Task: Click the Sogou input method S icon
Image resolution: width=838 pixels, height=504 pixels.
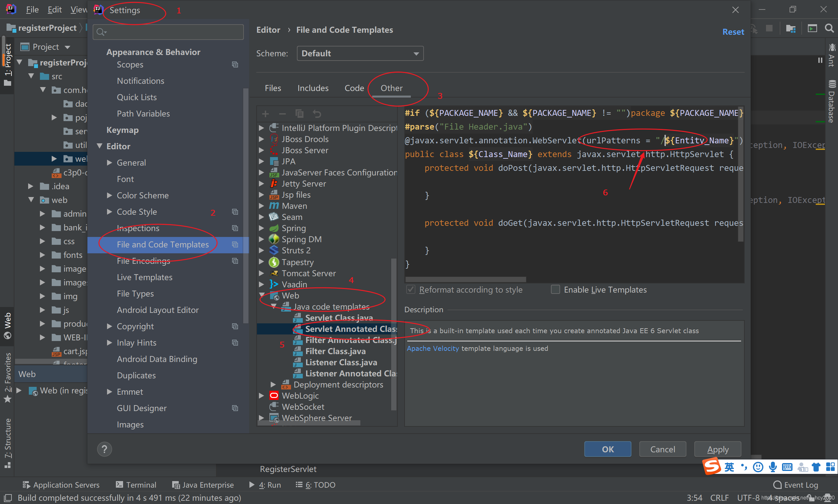Action: tap(712, 466)
